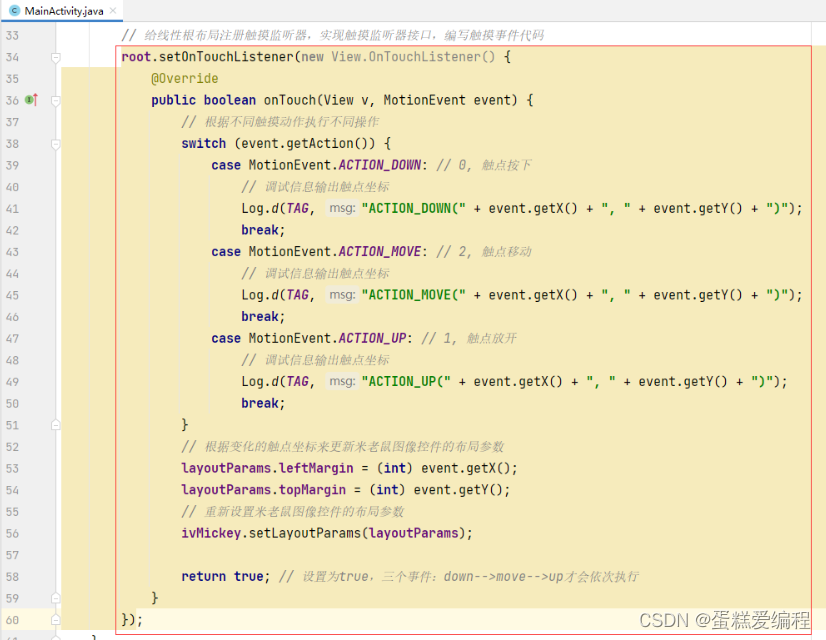Click the string "ACTION_UP(" on line 49
Screen dimensions: 826x640
[x=406, y=381]
